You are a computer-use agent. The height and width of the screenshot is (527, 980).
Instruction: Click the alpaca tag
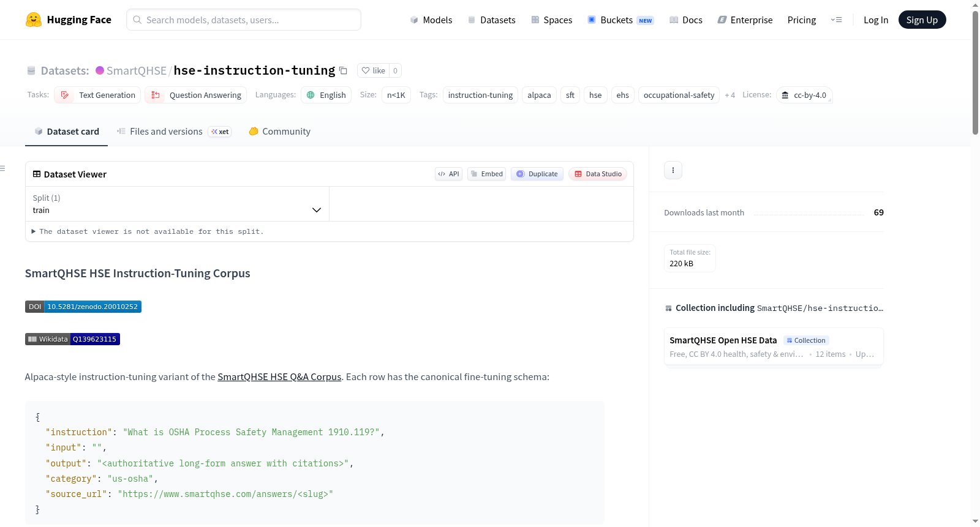click(539, 95)
